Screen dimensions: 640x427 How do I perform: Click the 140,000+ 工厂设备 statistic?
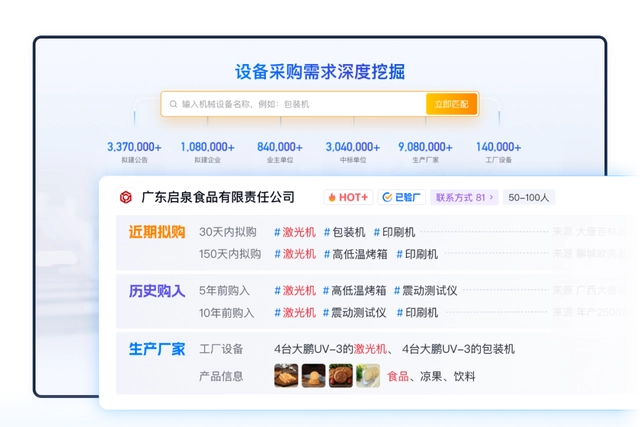tap(498, 152)
